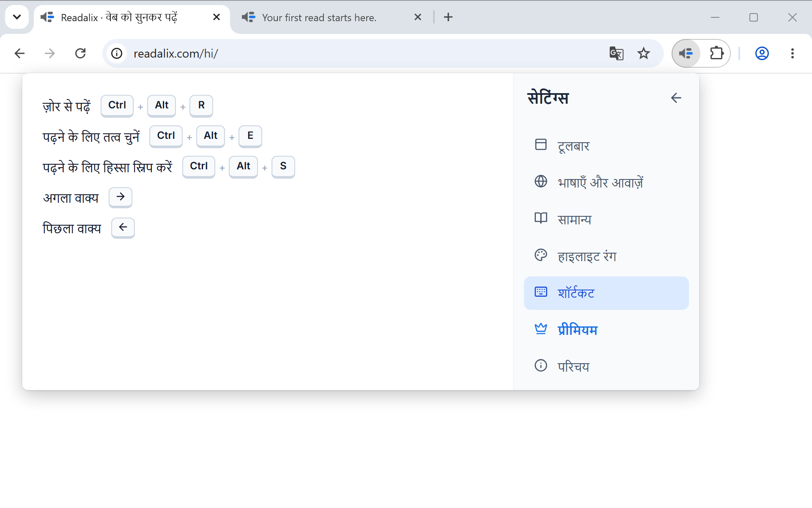Open the browser Extensions puzzle icon
Viewport: 812px width, 508px height.
[x=716, y=53]
